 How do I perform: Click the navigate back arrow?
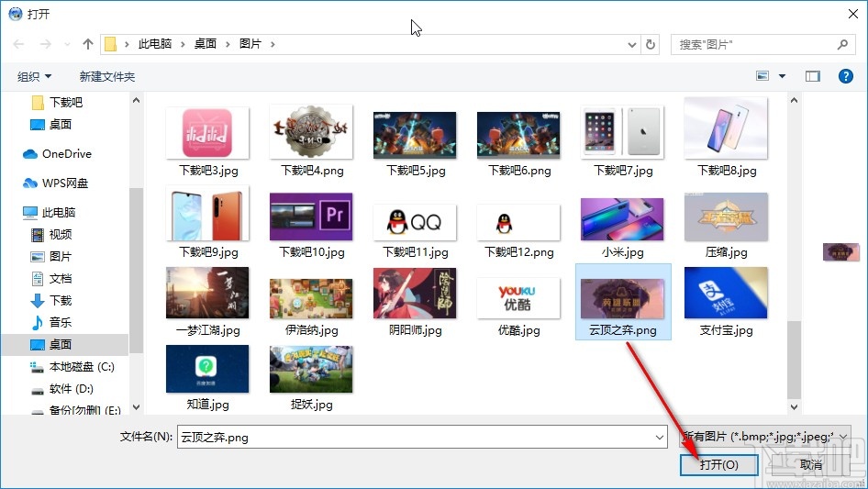pos(19,44)
